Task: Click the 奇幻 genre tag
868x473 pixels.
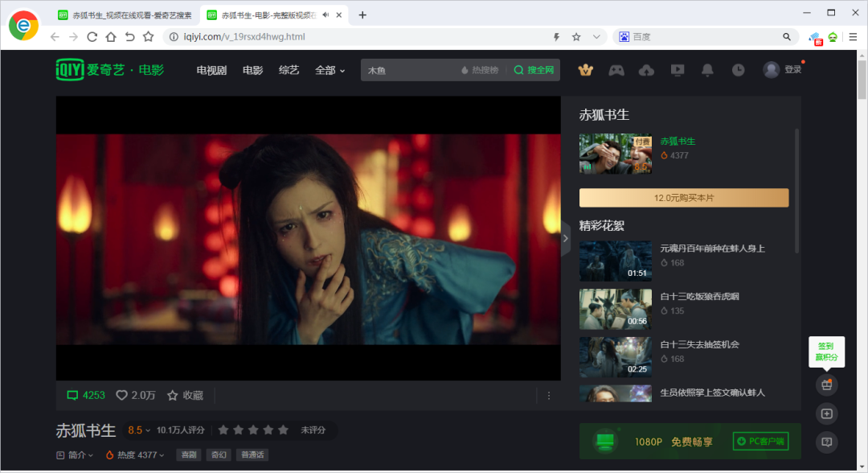Action: point(219,454)
